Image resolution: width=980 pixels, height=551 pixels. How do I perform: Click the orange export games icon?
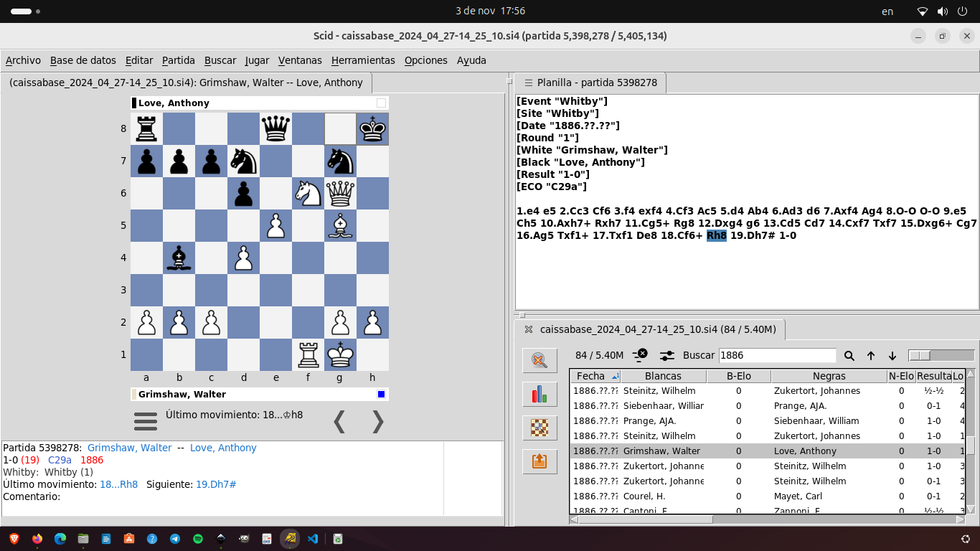click(x=540, y=461)
